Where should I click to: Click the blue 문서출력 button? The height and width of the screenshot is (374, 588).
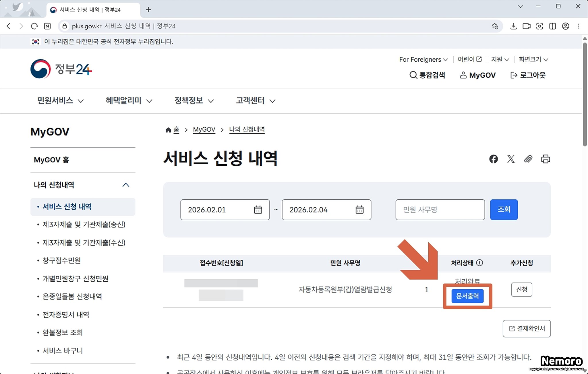pyautogui.click(x=467, y=296)
